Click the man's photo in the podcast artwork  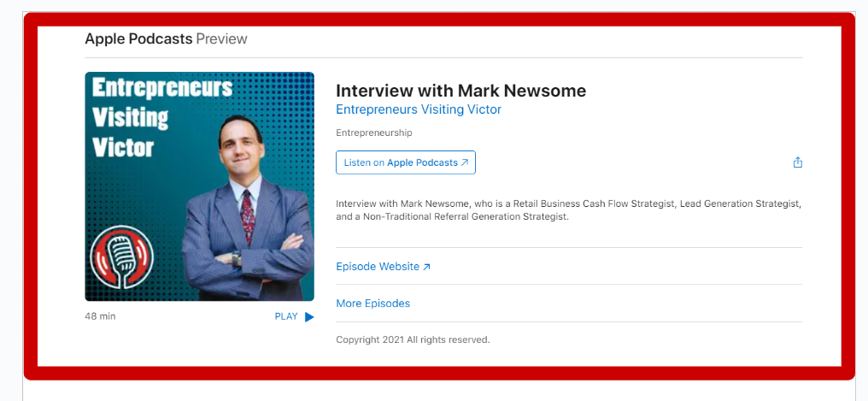click(248, 205)
